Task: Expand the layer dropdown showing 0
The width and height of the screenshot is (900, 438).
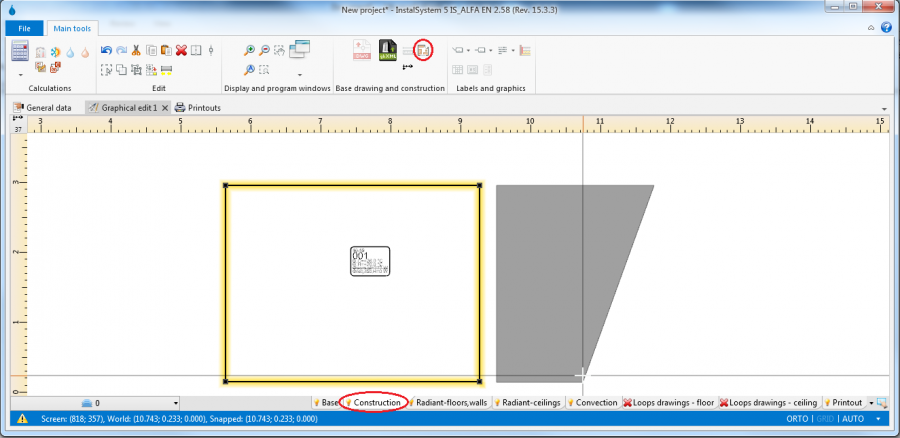Action: click(x=175, y=403)
